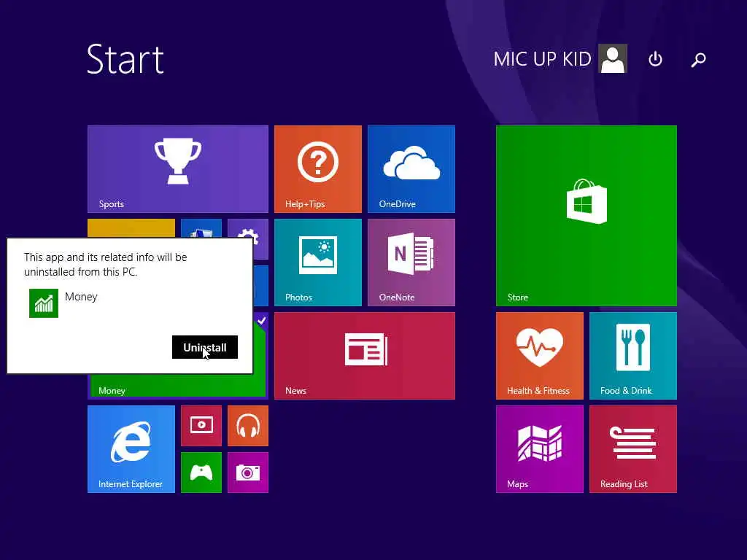The height and width of the screenshot is (560, 747).
Task: Open the PC settings gear tile
Action: point(248,228)
